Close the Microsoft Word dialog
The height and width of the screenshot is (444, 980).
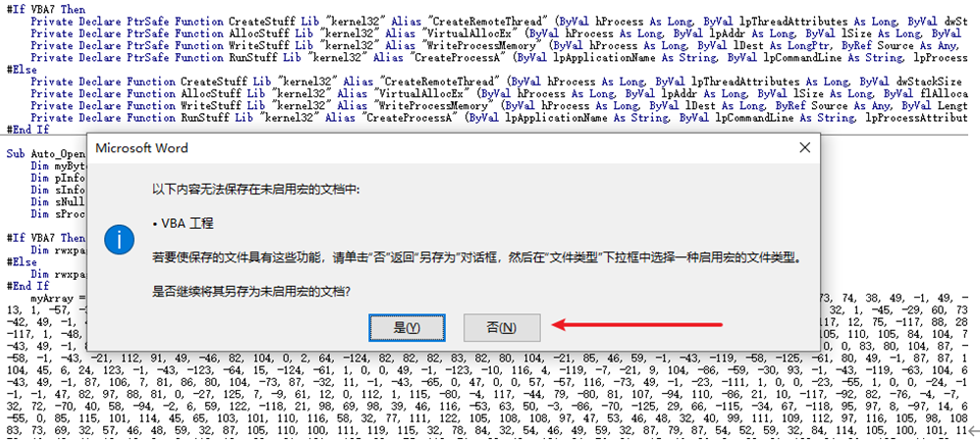804,147
